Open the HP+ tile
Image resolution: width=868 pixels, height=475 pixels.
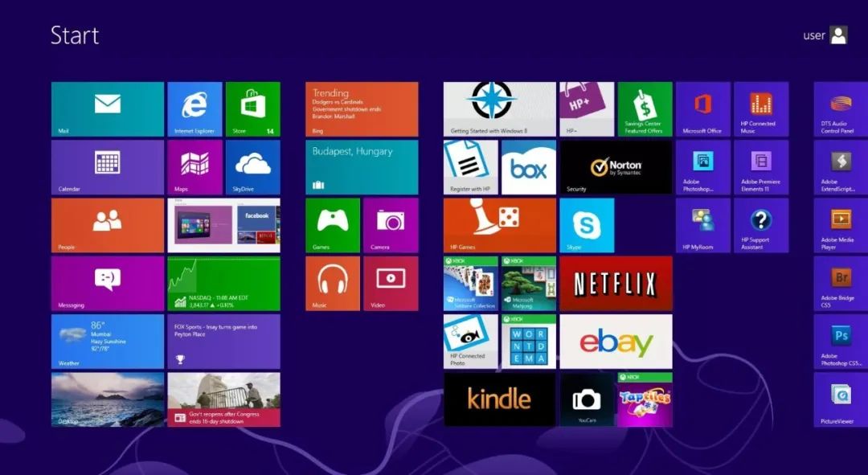click(587, 109)
